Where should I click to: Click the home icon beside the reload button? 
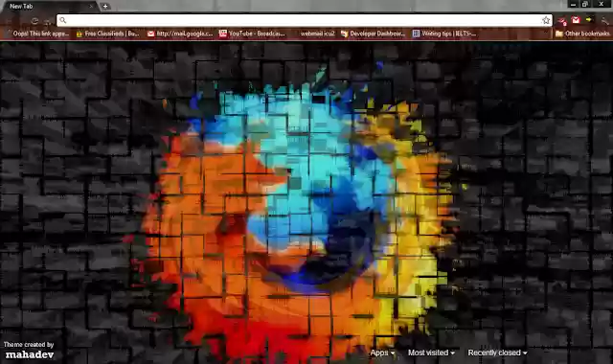point(48,21)
